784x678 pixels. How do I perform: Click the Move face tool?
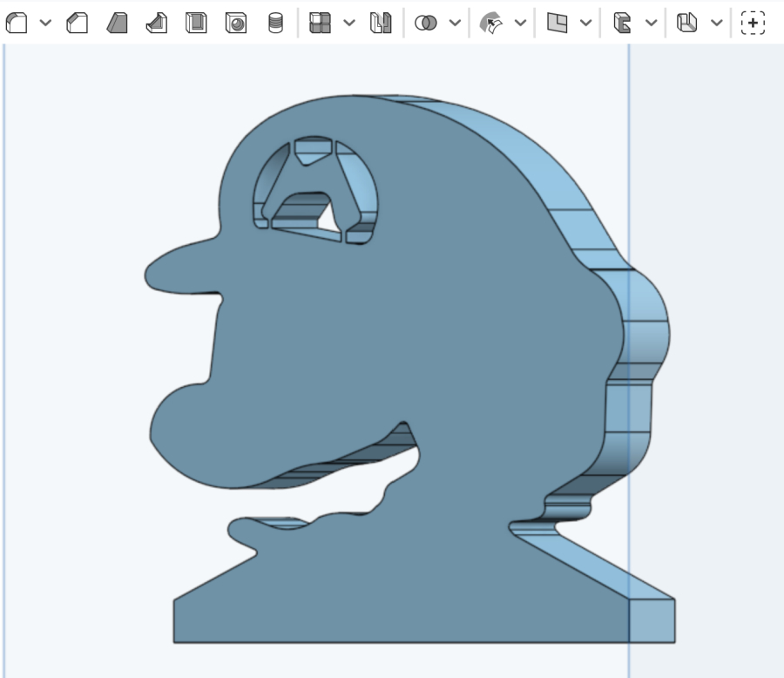(x=491, y=24)
